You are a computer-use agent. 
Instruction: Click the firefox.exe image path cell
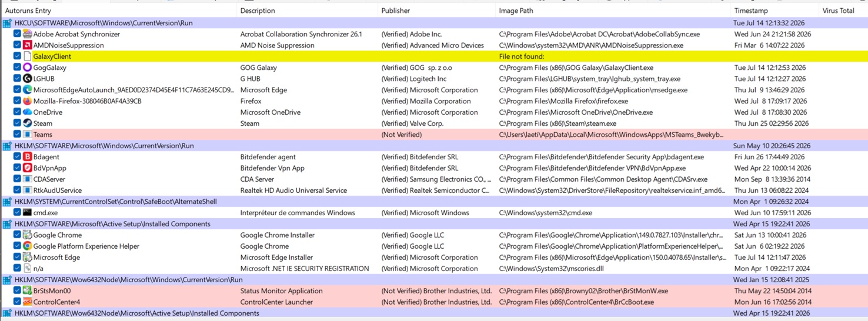[563, 101]
